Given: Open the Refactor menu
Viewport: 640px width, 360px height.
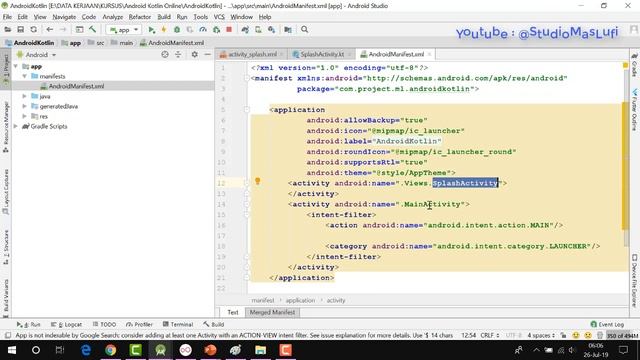Looking at the screenshot, I should pyautogui.click(x=140, y=17).
